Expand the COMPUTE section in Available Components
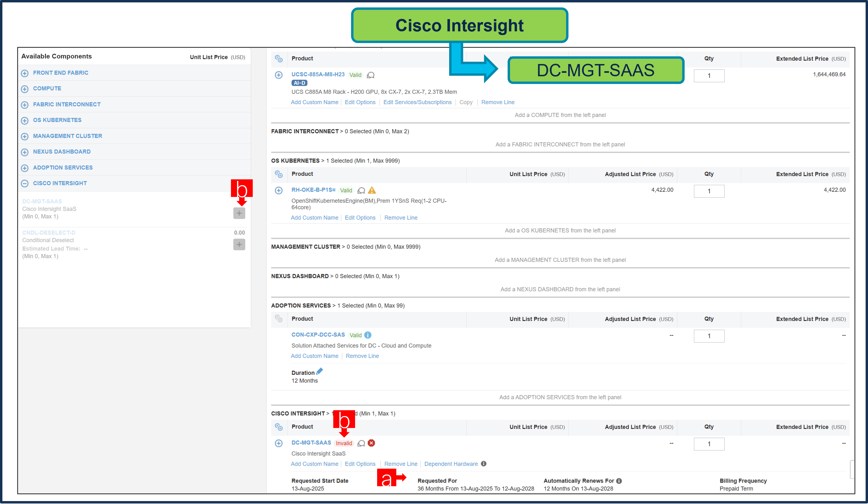This screenshot has height=504, width=868. (x=24, y=89)
